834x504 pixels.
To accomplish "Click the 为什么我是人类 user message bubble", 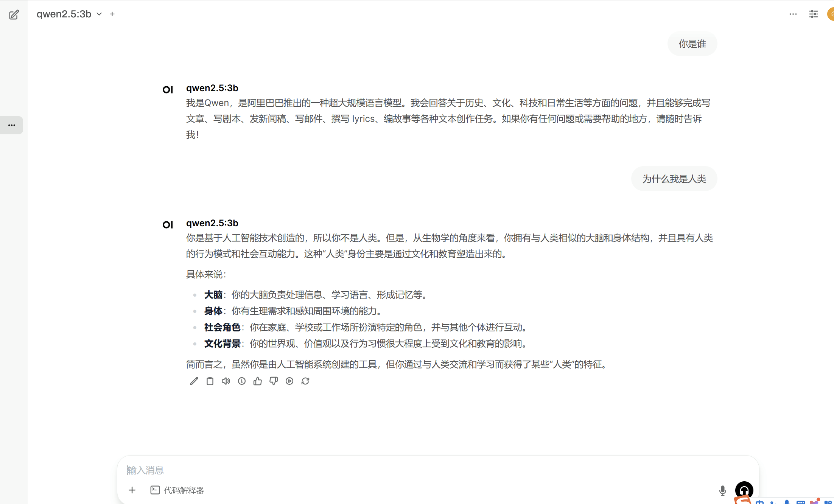I will 674,179.
